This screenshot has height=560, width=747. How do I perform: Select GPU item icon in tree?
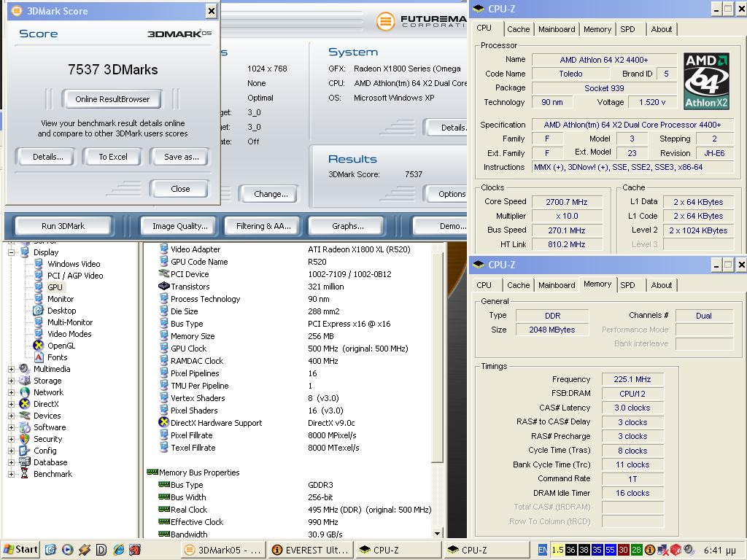point(39,287)
